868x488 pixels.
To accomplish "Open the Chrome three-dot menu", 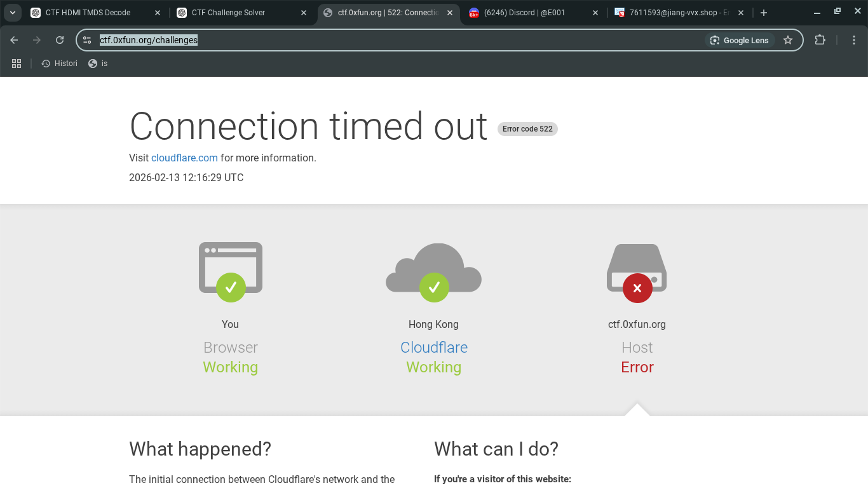I will [x=854, y=40].
